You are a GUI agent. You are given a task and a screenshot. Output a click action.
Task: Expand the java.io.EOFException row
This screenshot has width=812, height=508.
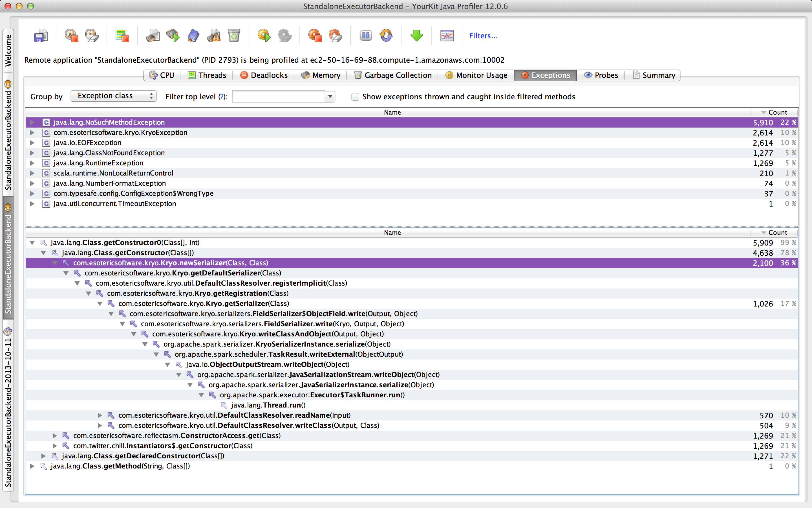32,143
